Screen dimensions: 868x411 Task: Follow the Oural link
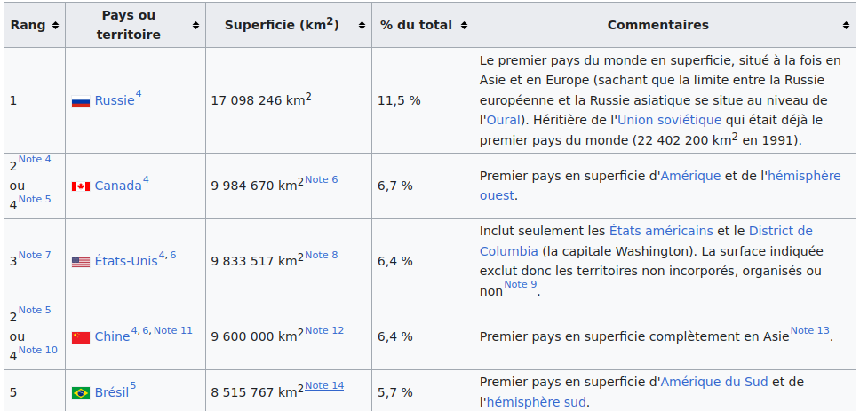pyautogui.click(x=503, y=120)
